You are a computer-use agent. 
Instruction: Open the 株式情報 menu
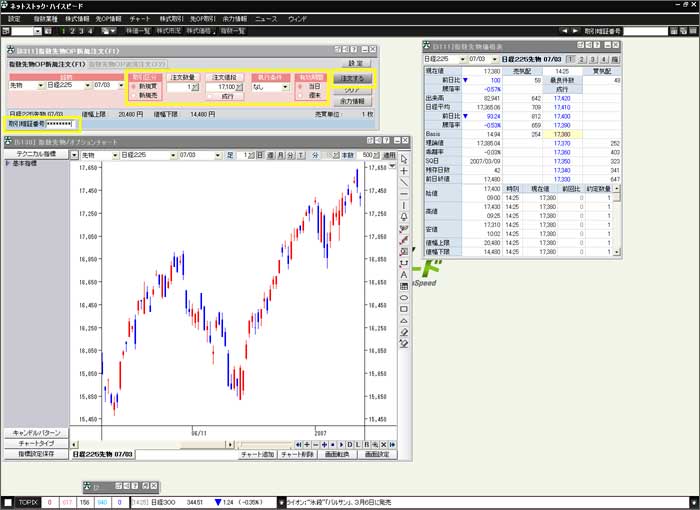coord(77,19)
